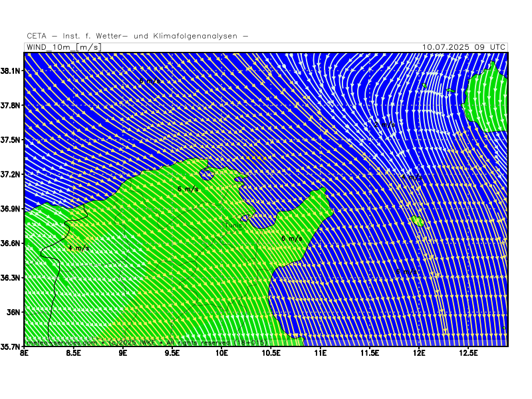Click the 36.9N latitude label
The image size is (532, 399).
[x=10, y=209]
